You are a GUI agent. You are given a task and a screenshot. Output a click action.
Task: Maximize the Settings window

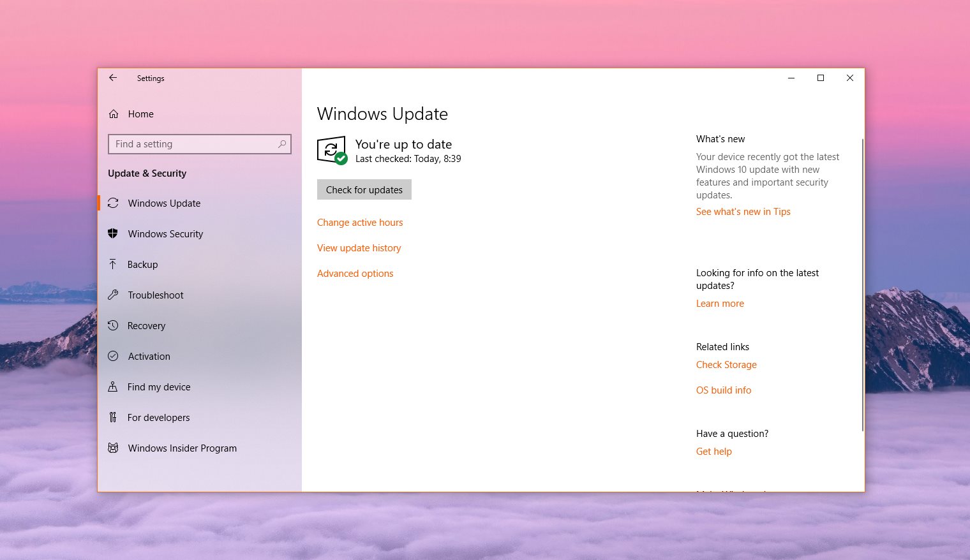point(821,78)
